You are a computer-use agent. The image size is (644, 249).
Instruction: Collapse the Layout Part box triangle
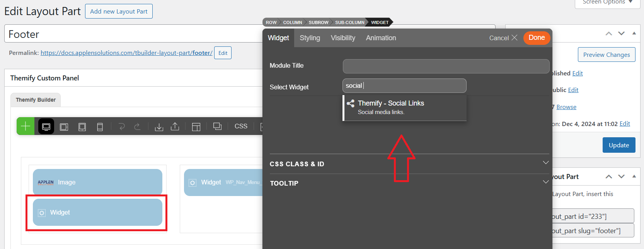point(634,177)
